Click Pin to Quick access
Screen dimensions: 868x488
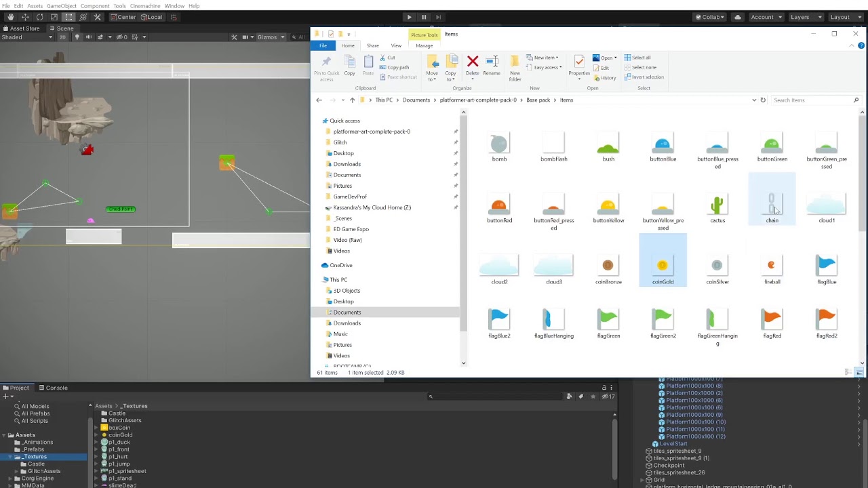click(326, 68)
